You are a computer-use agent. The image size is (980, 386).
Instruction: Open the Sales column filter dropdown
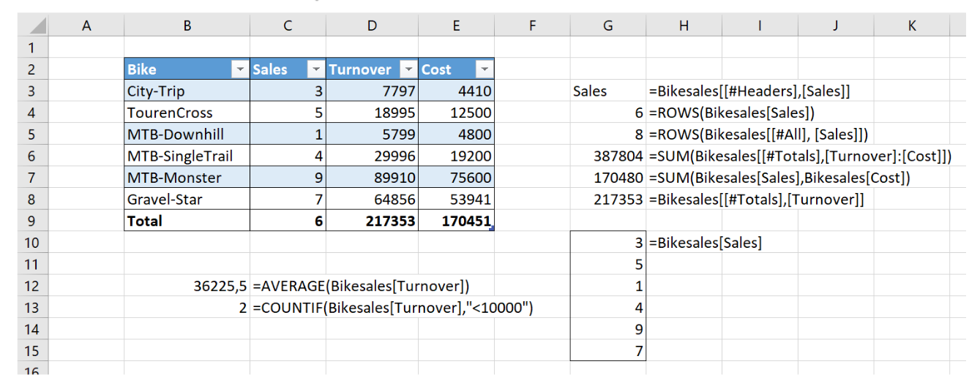[315, 69]
